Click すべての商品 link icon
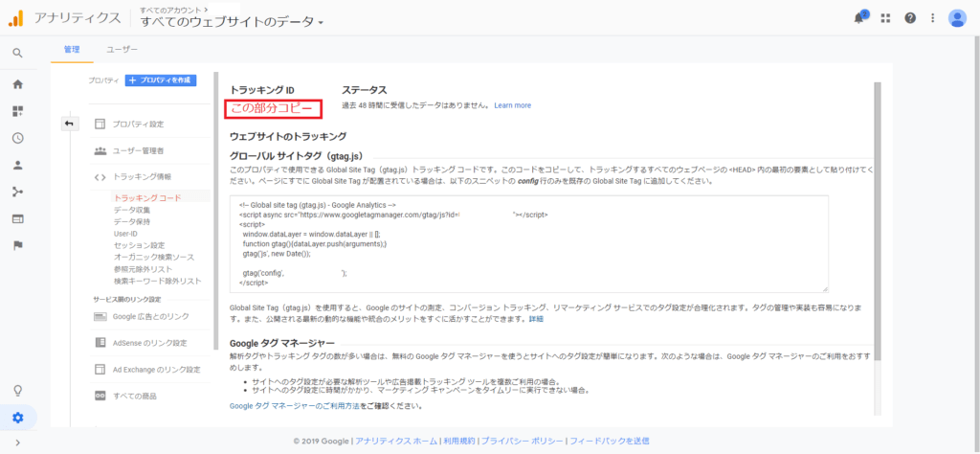Screen dimensions: 980x454 [100, 396]
